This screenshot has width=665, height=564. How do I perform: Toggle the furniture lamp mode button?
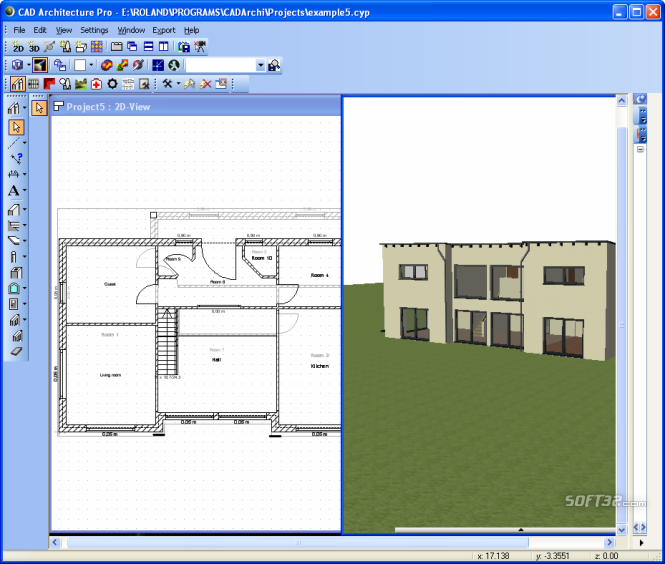[65, 84]
